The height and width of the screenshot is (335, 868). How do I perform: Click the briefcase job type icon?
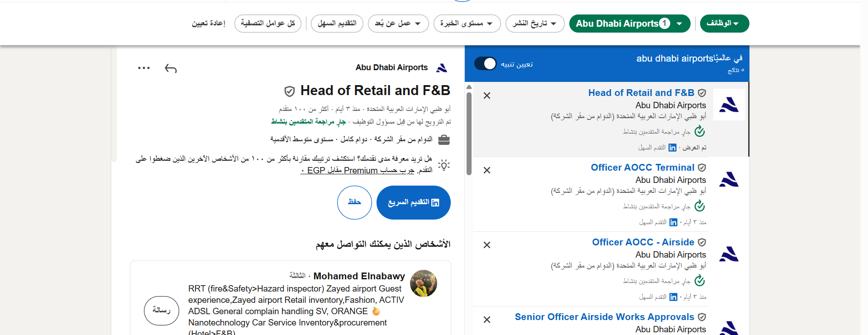[444, 140]
